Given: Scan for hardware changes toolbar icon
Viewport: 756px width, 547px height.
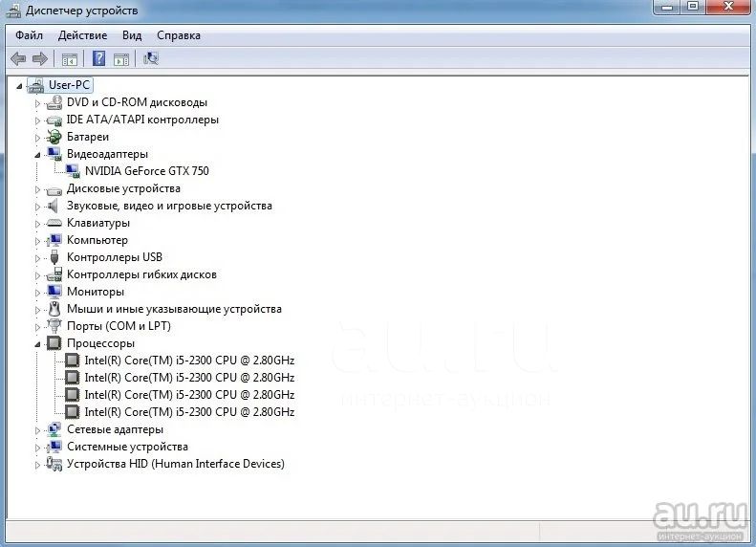Looking at the screenshot, I should pyautogui.click(x=151, y=59).
